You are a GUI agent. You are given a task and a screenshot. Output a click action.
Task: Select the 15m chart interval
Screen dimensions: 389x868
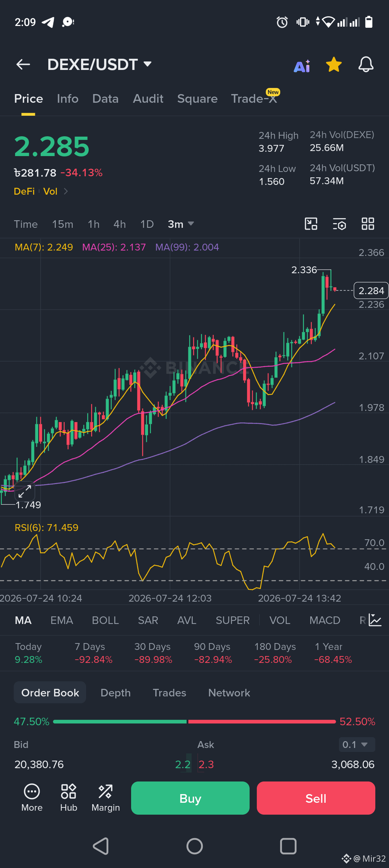[x=62, y=224]
